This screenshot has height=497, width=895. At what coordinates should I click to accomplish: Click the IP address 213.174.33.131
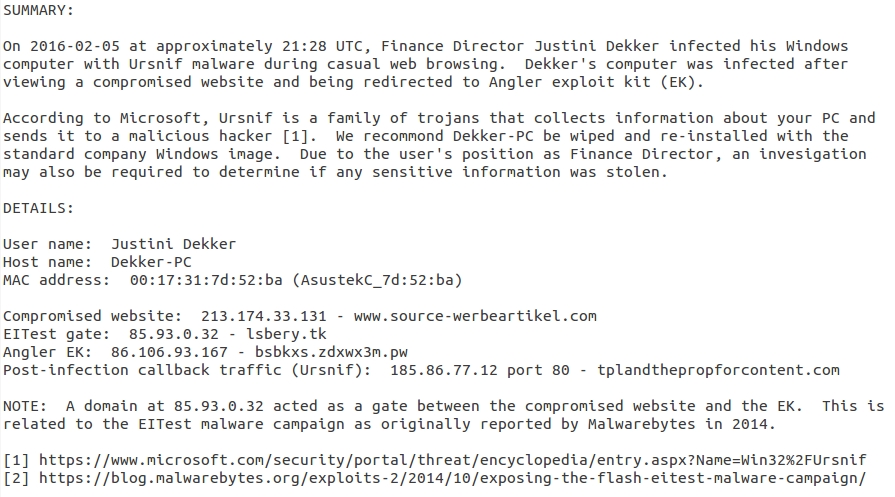(264, 316)
